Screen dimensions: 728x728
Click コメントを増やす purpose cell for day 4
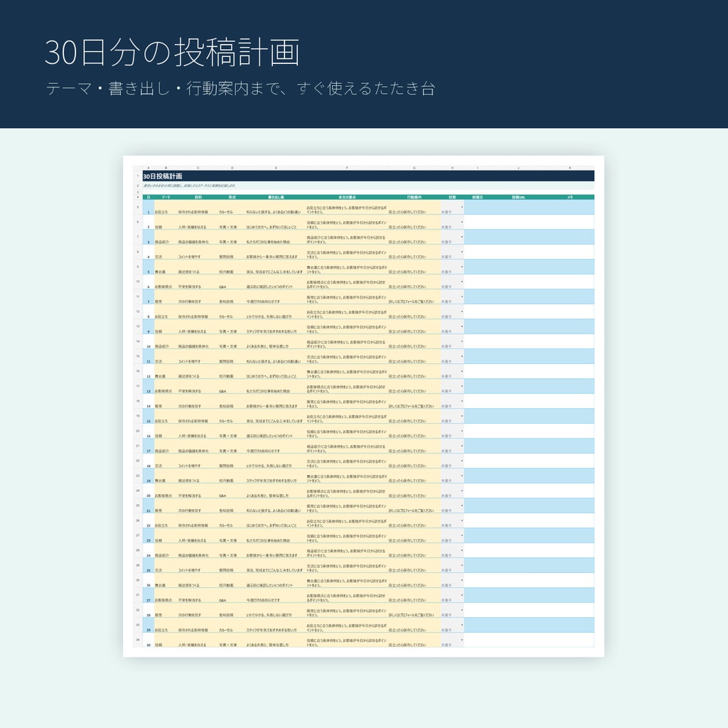pos(198,252)
